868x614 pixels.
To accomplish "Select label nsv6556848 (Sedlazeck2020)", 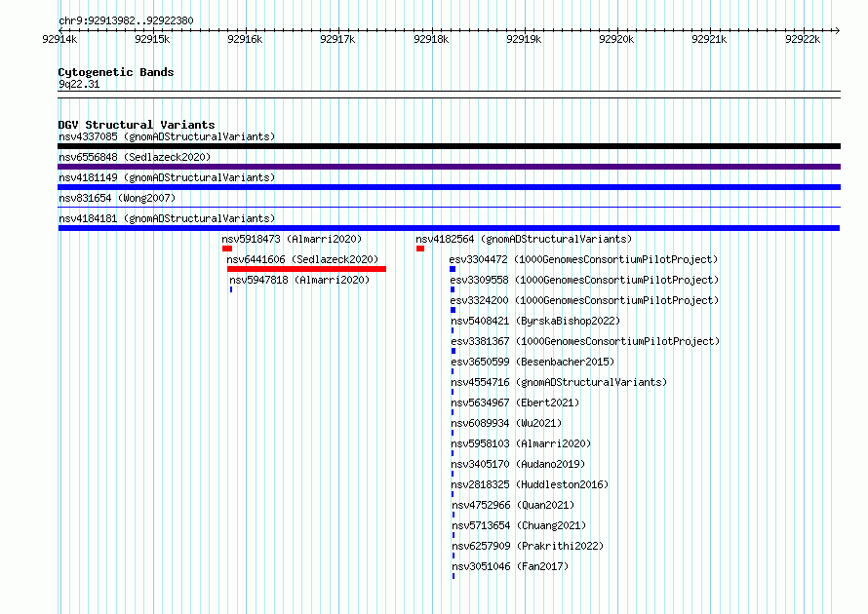I will tap(135, 157).
